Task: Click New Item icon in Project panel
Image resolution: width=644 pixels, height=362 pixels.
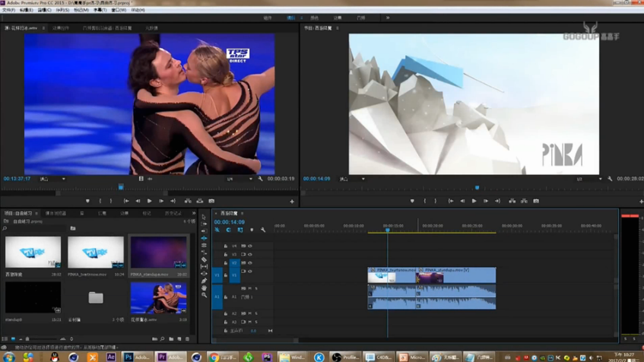Action: [179, 339]
